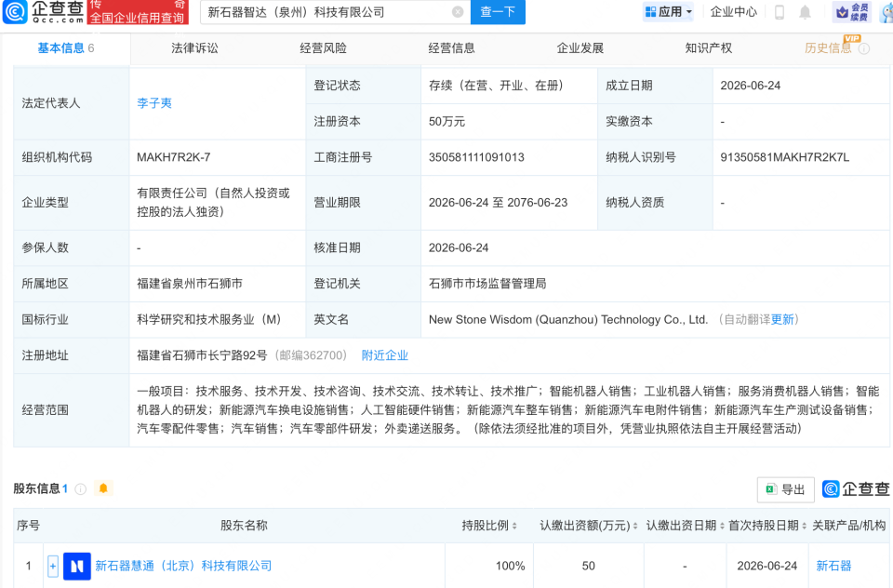
Task: Click the orange bell alert beside 股东信息
Action: click(103, 488)
